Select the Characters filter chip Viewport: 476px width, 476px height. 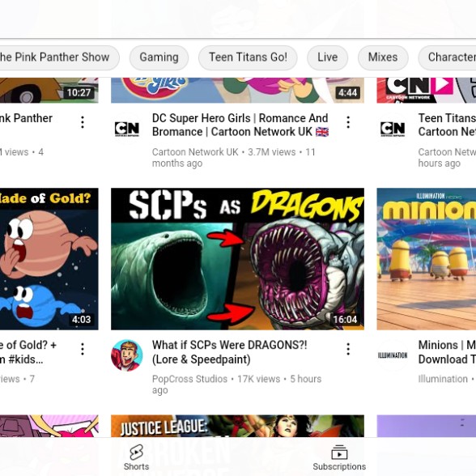pos(447,57)
